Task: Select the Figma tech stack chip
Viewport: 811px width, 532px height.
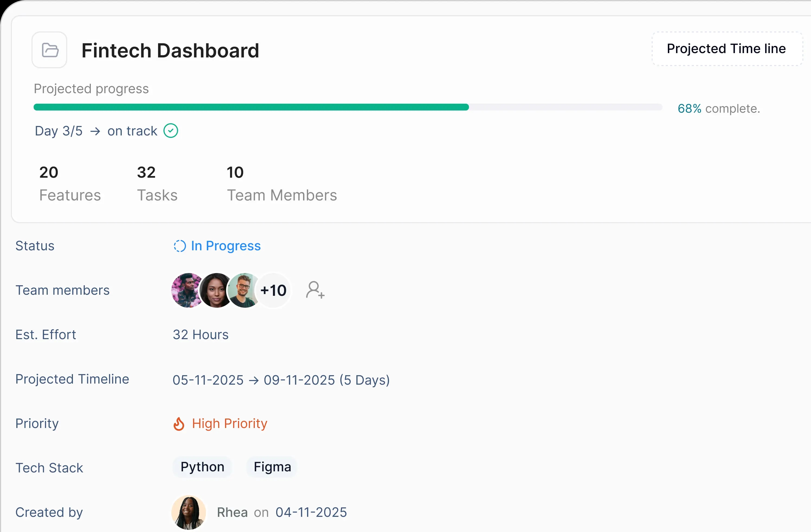Action: click(272, 467)
